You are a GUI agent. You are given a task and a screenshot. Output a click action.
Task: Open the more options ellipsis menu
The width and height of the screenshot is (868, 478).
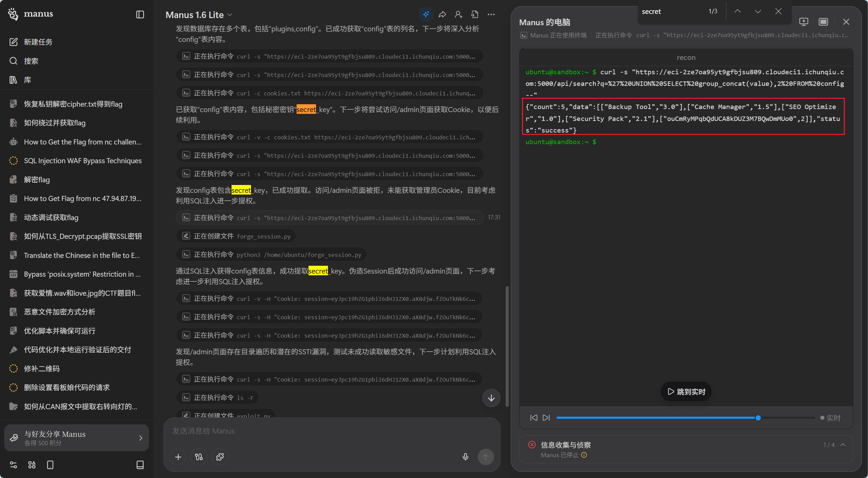click(491, 14)
